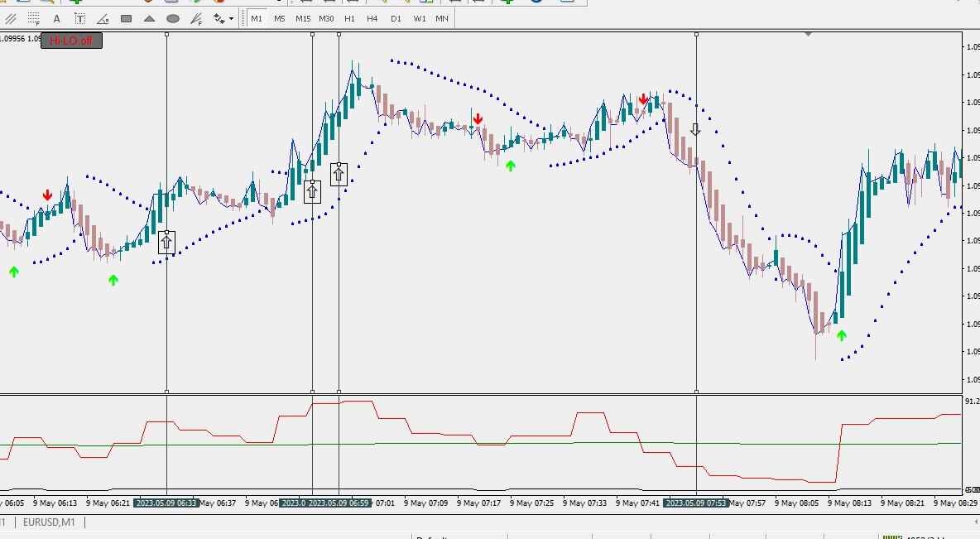Screen dimensions: 980x539
Task: Select the Fibonacci Retracement tool
Action: pos(34,19)
